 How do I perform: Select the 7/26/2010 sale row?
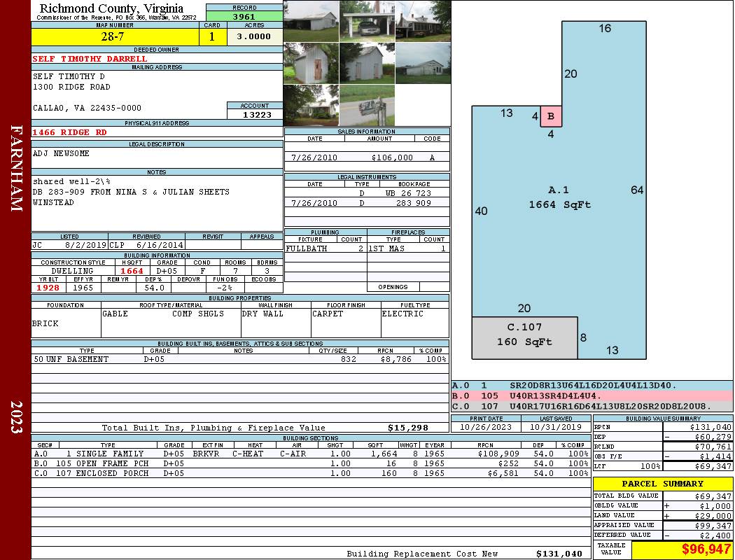coord(367,157)
